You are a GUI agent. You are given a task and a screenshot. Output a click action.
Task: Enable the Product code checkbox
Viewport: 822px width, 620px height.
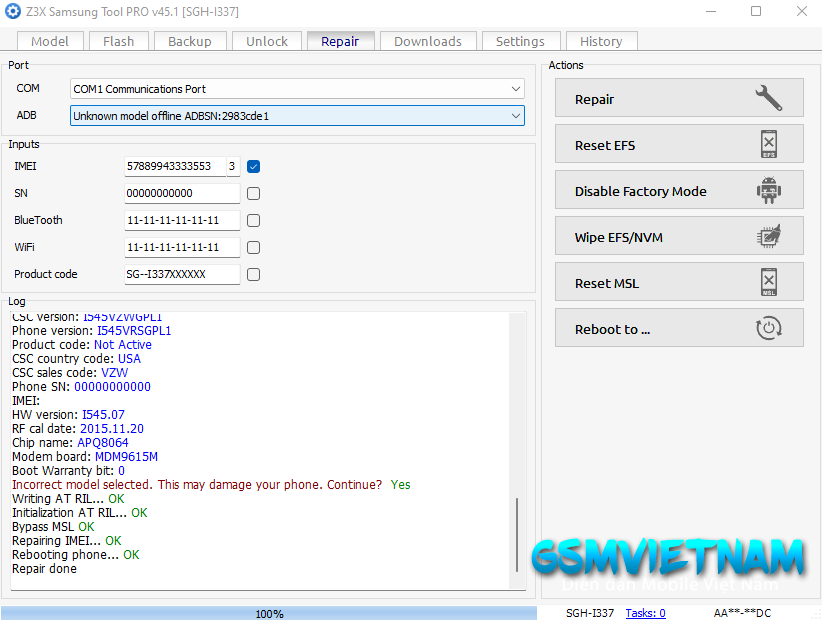point(253,275)
